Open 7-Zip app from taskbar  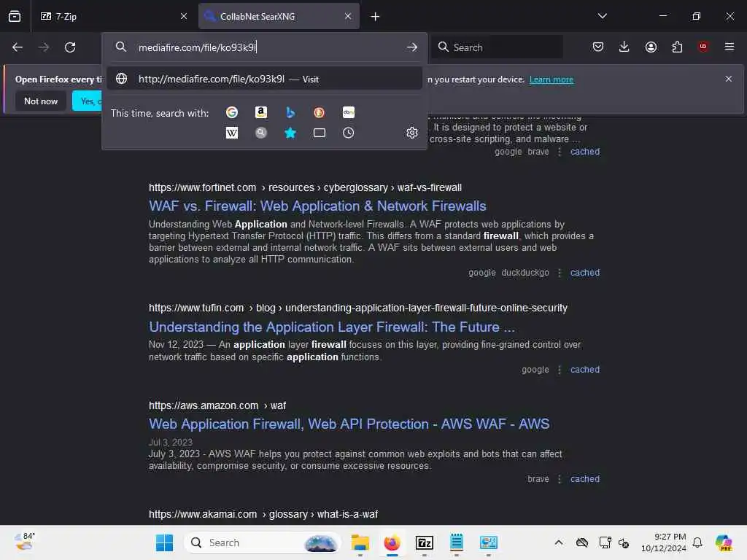[424, 542]
